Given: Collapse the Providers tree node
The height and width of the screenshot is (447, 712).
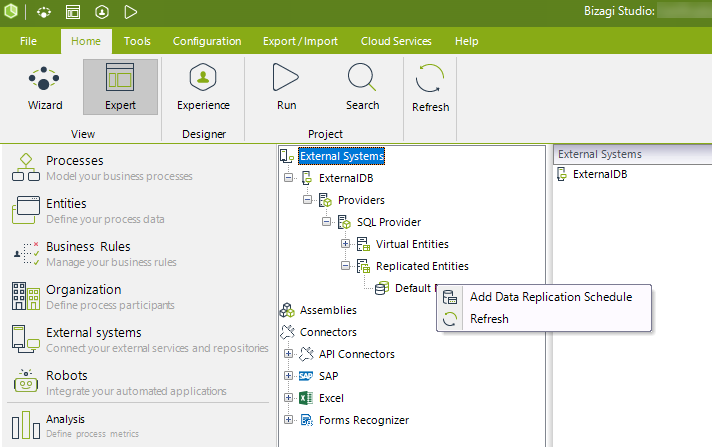Looking at the screenshot, I should click(307, 199).
